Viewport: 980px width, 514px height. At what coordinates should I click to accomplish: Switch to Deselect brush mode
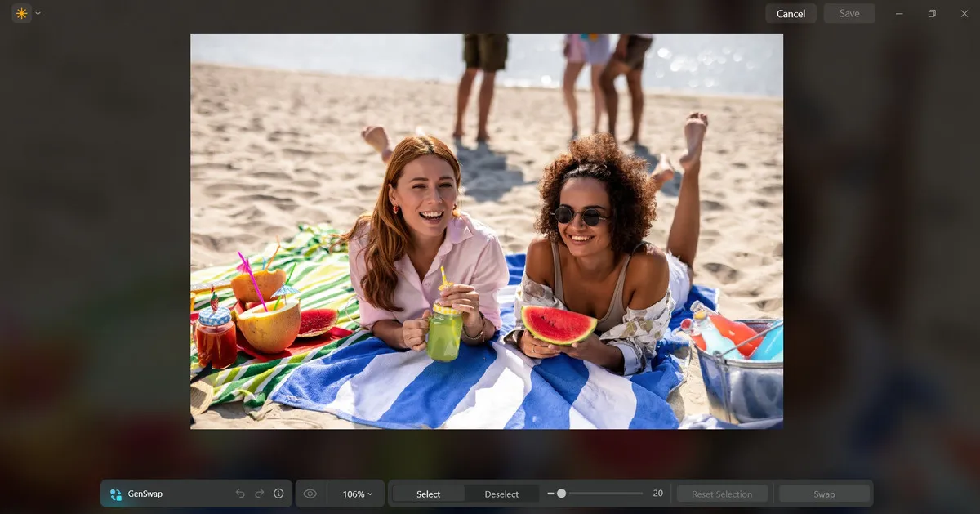point(502,494)
